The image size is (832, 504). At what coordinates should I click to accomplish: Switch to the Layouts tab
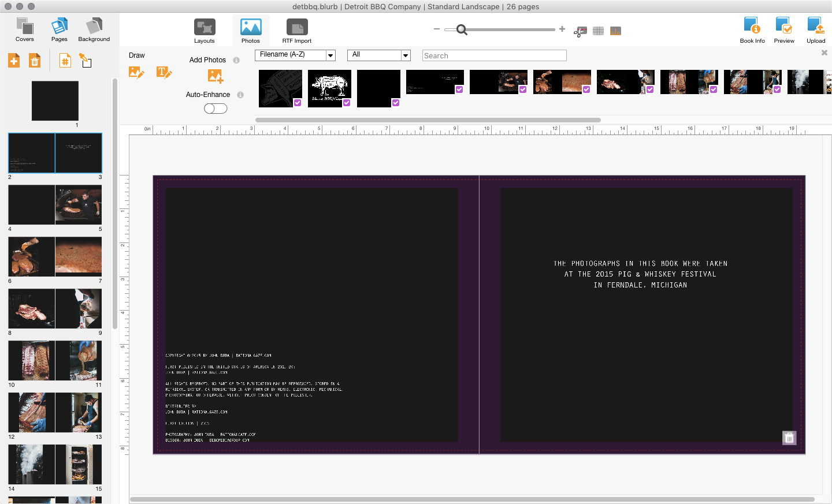(x=205, y=31)
